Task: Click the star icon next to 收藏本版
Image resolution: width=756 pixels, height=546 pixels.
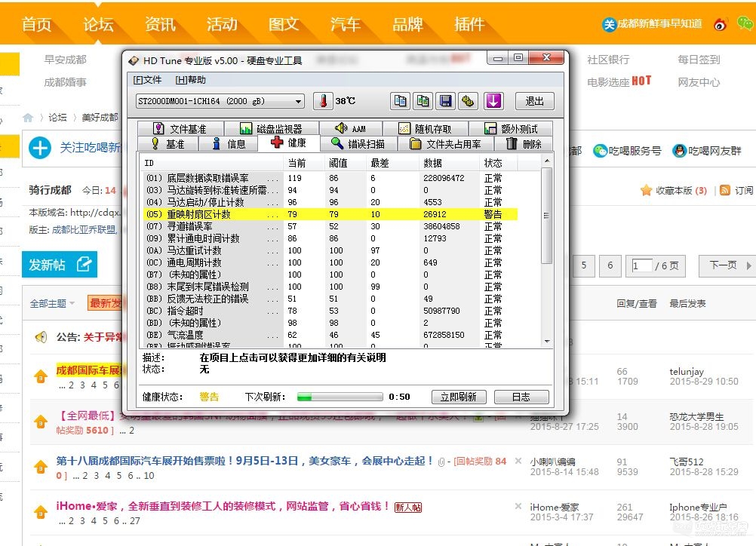Action: click(x=646, y=190)
